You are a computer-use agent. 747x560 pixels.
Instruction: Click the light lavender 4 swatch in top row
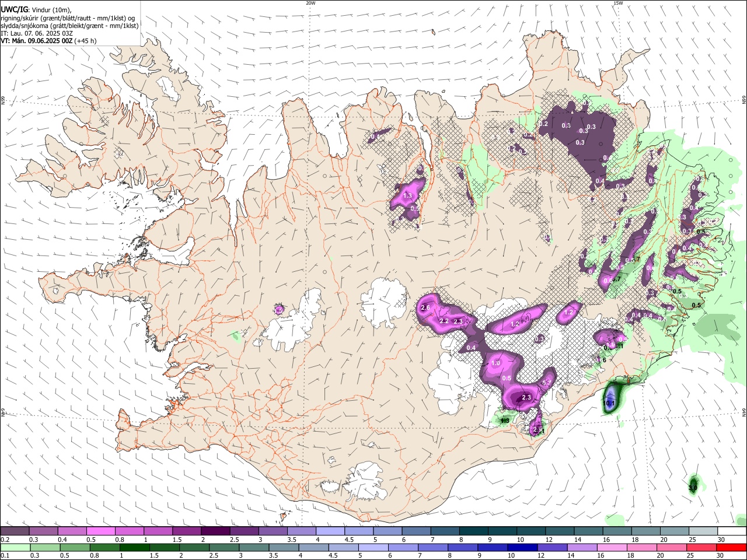click(x=329, y=531)
